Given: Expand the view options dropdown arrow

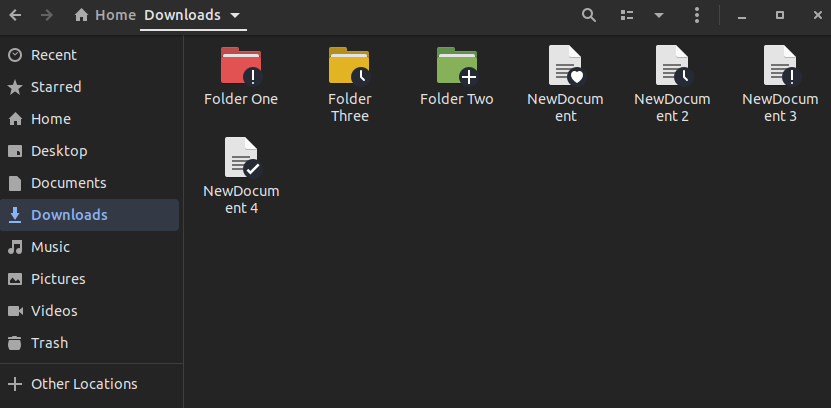Looking at the screenshot, I should click(x=659, y=15).
